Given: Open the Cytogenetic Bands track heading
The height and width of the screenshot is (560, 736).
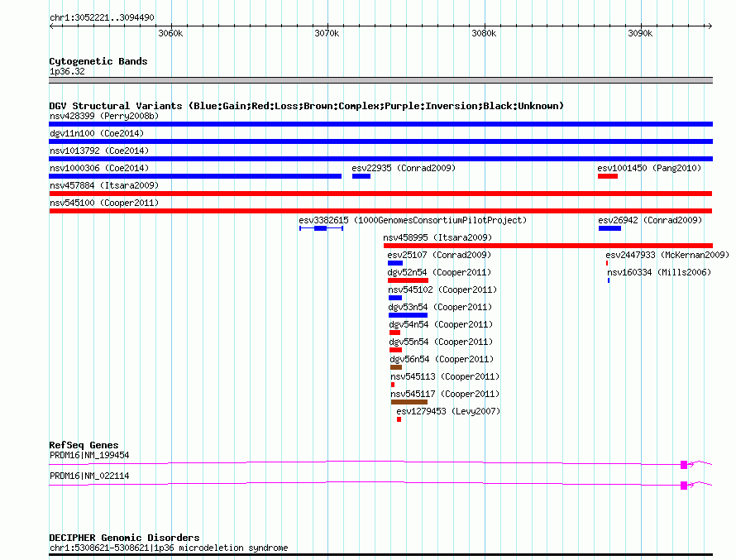Looking at the screenshot, I should point(98,61).
